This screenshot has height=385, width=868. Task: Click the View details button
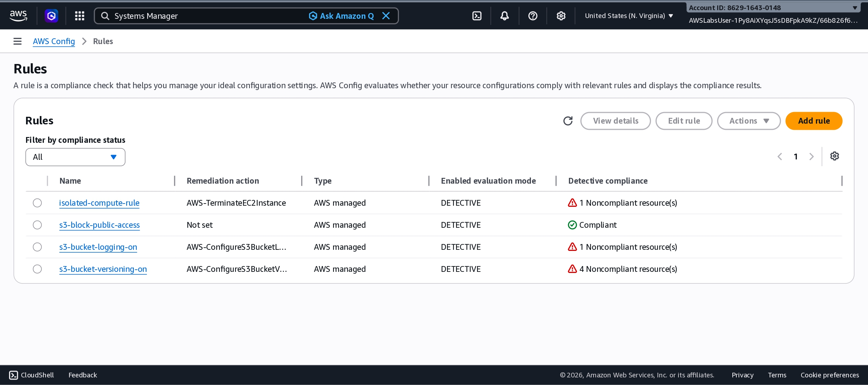point(616,121)
